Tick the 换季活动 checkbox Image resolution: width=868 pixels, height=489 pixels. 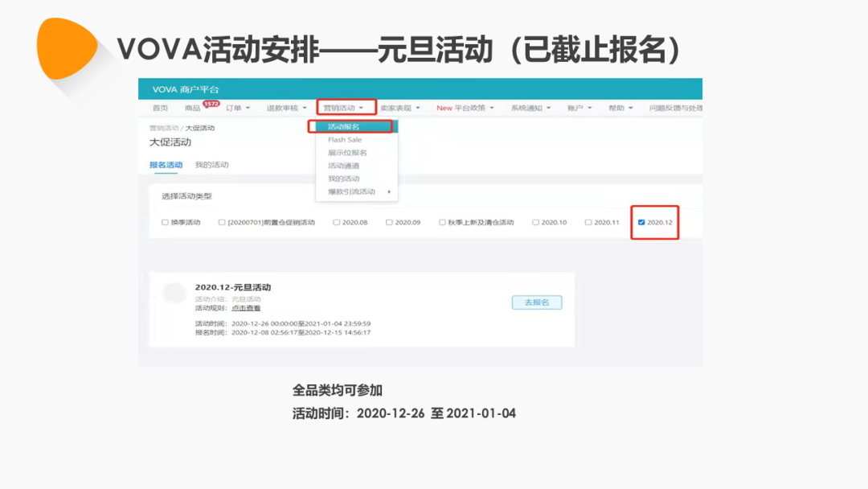coord(165,223)
